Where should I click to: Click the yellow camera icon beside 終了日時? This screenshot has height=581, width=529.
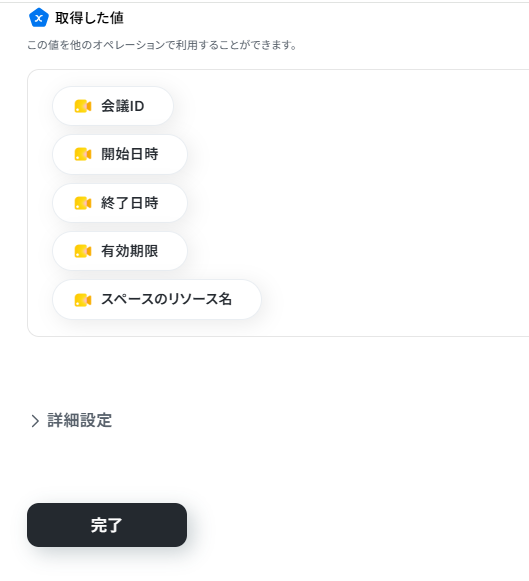point(83,203)
